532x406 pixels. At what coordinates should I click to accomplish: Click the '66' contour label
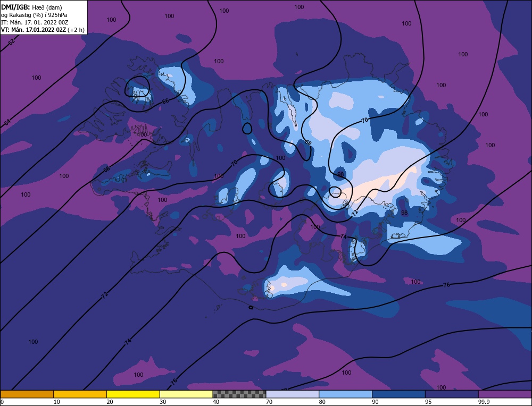(165, 101)
